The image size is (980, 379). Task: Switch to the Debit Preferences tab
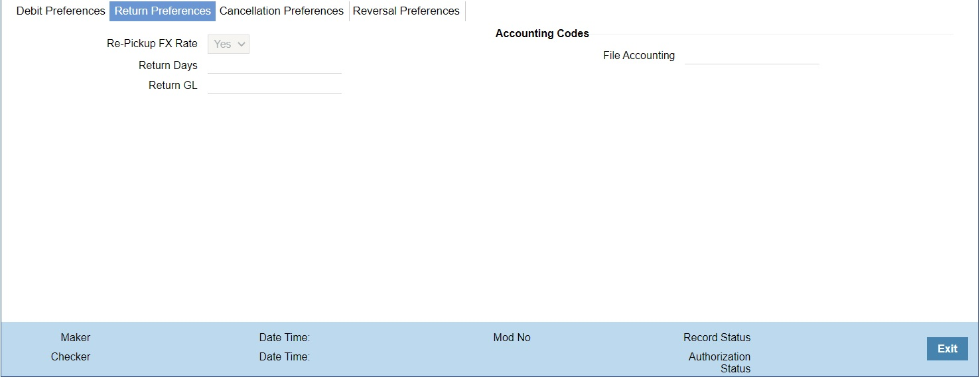click(60, 11)
